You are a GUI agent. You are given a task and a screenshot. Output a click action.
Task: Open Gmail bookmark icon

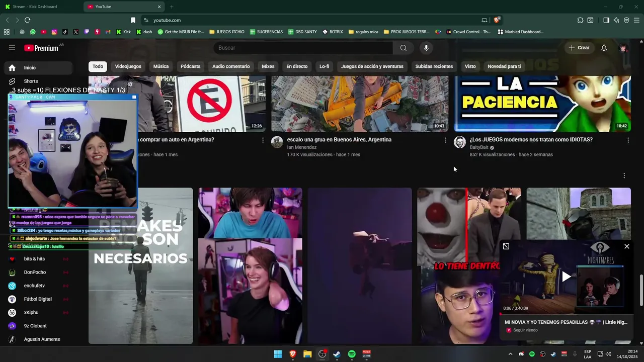coord(108,32)
